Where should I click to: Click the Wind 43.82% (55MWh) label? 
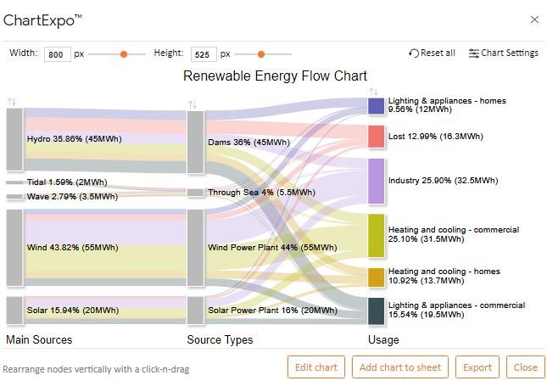[73, 248]
